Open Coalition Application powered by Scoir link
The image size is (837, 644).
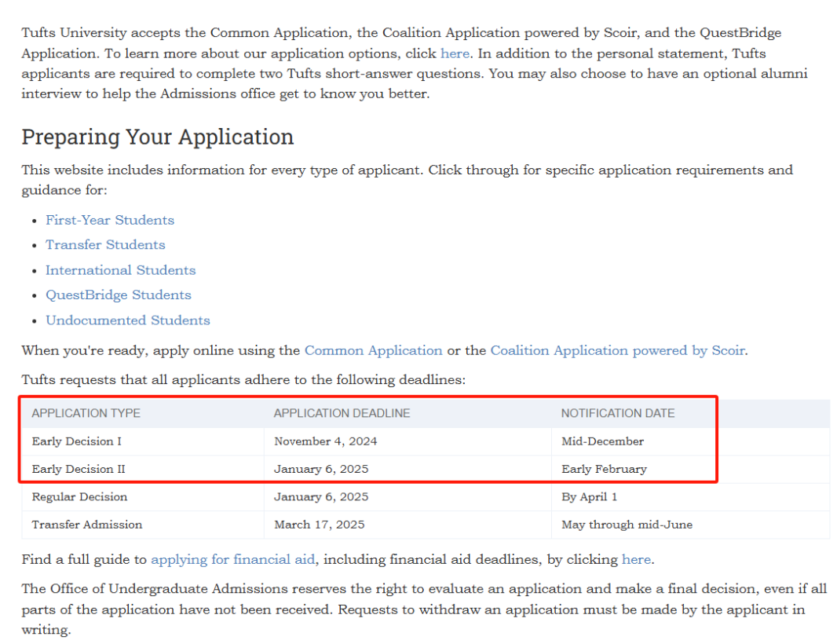617,350
